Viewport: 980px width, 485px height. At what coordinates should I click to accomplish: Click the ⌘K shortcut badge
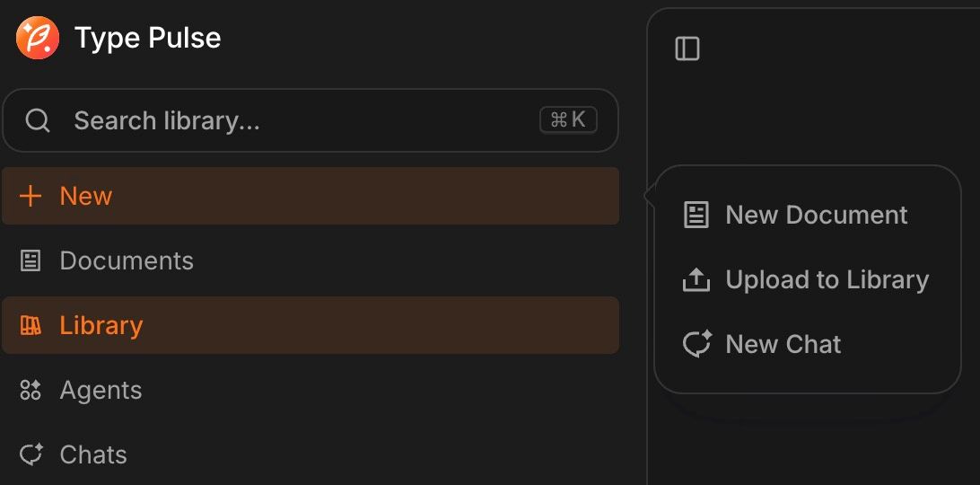point(568,120)
